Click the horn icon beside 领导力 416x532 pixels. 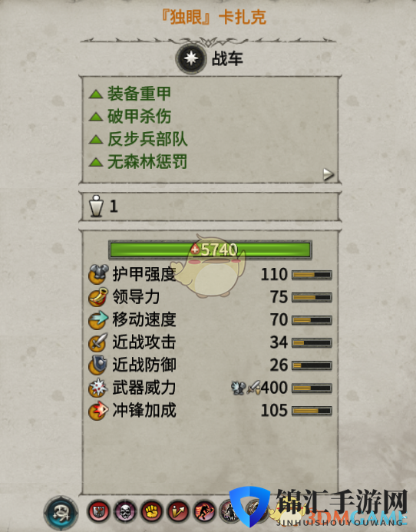[98, 297]
